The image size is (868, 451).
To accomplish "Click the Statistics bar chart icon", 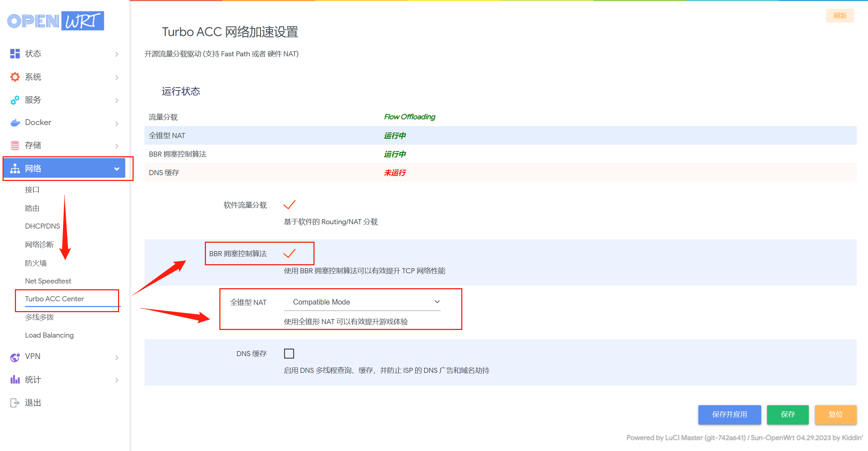I will pos(15,380).
